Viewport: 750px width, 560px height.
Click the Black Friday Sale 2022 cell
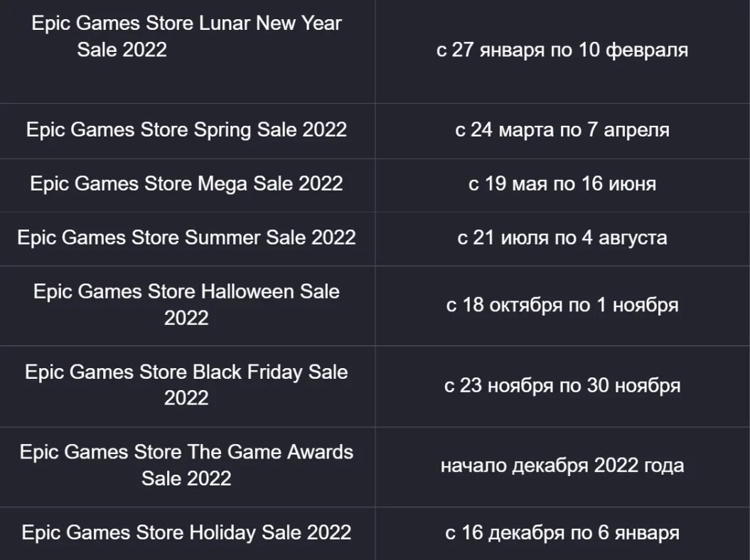(x=186, y=384)
